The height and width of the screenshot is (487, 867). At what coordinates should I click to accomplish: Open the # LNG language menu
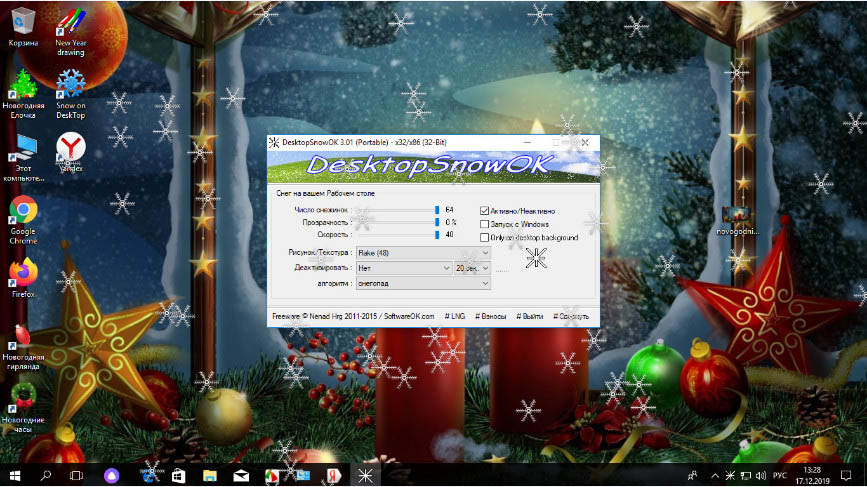pyautogui.click(x=455, y=316)
